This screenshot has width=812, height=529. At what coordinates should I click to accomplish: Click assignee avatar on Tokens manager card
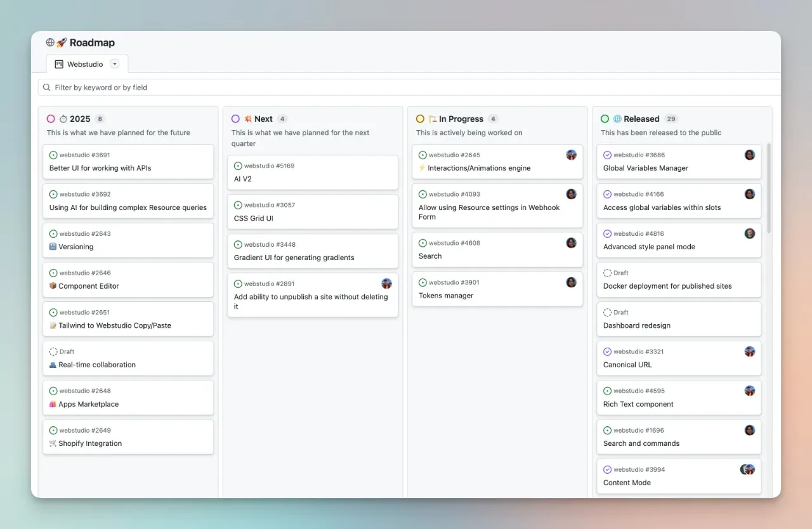[x=571, y=282]
